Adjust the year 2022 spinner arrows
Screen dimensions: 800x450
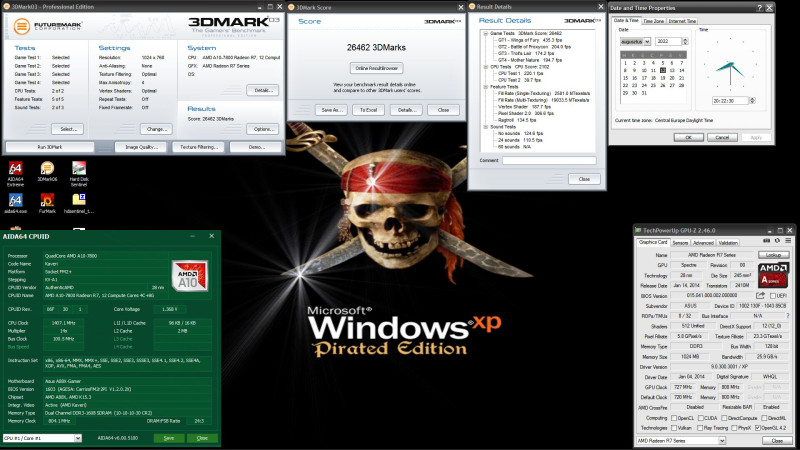(685, 41)
